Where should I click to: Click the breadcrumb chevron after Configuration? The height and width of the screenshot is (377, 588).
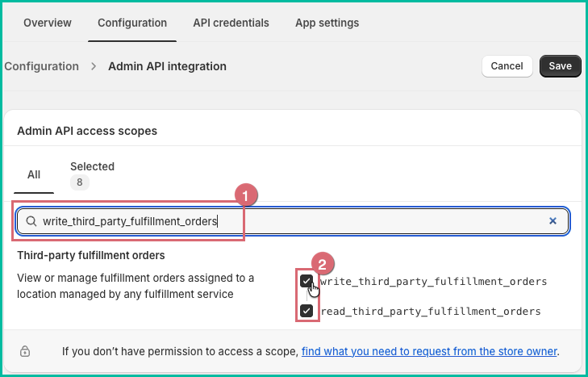(94, 66)
